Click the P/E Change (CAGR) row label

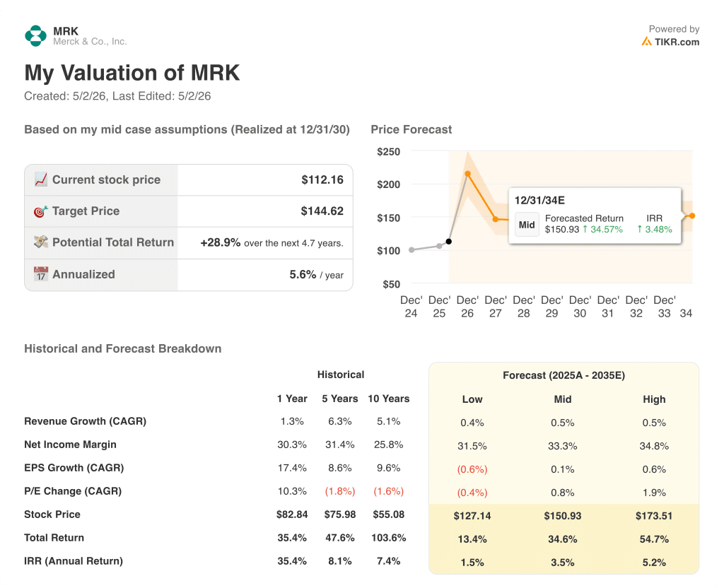tap(73, 491)
